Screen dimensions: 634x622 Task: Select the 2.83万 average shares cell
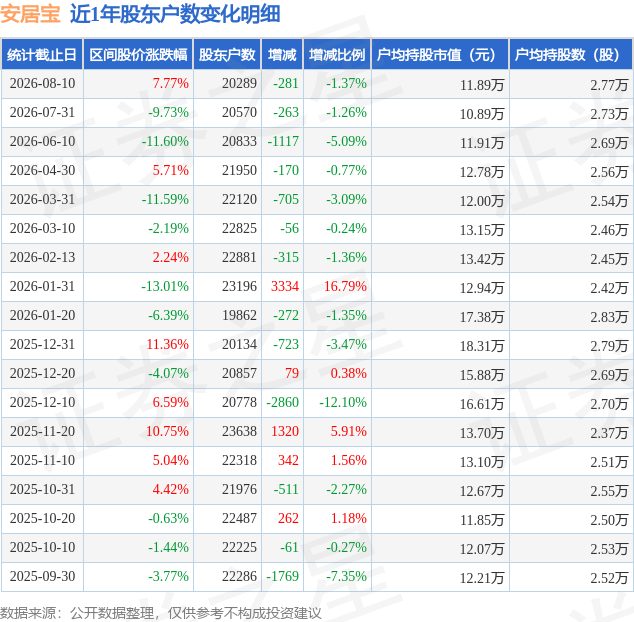[x=609, y=317]
